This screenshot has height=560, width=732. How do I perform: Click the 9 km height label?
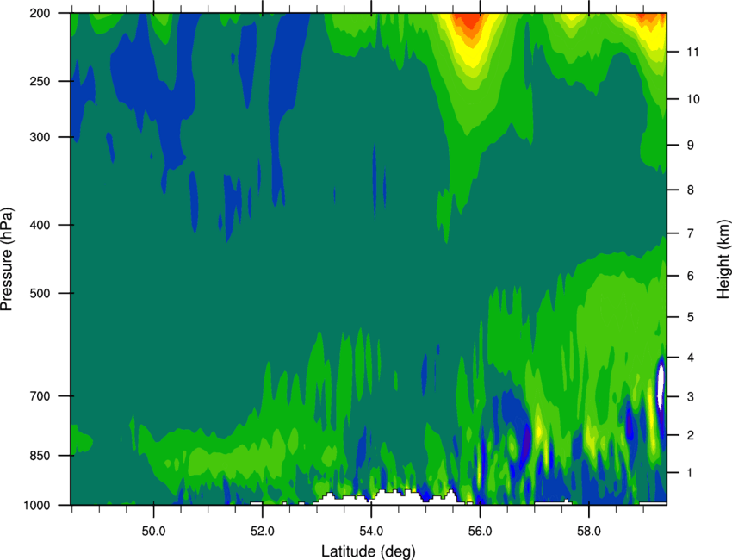point(691,146)
